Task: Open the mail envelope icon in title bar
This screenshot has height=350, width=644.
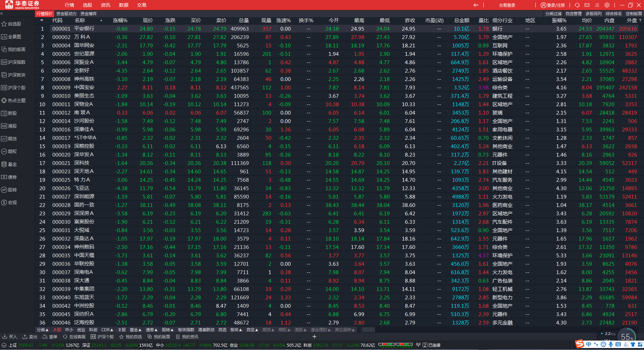Action: tap(587, 5)
